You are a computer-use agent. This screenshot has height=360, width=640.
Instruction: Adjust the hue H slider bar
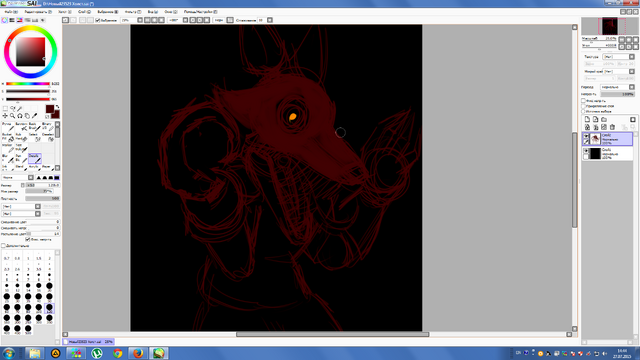(28, 84)
